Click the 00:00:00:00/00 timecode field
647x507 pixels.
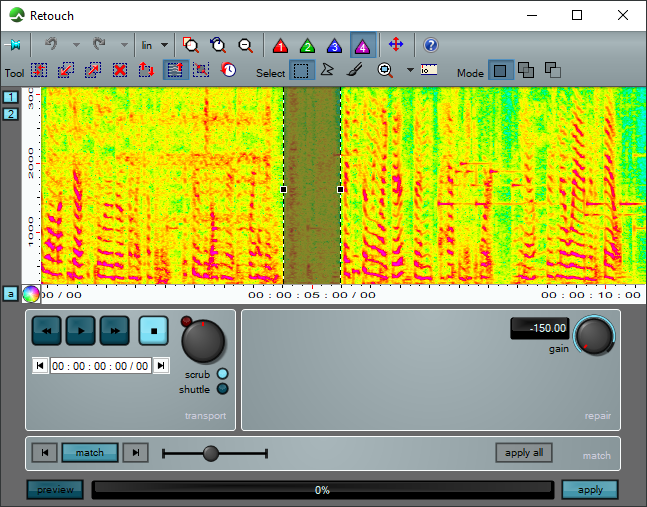pyautogui.click(x=100, y=366)
